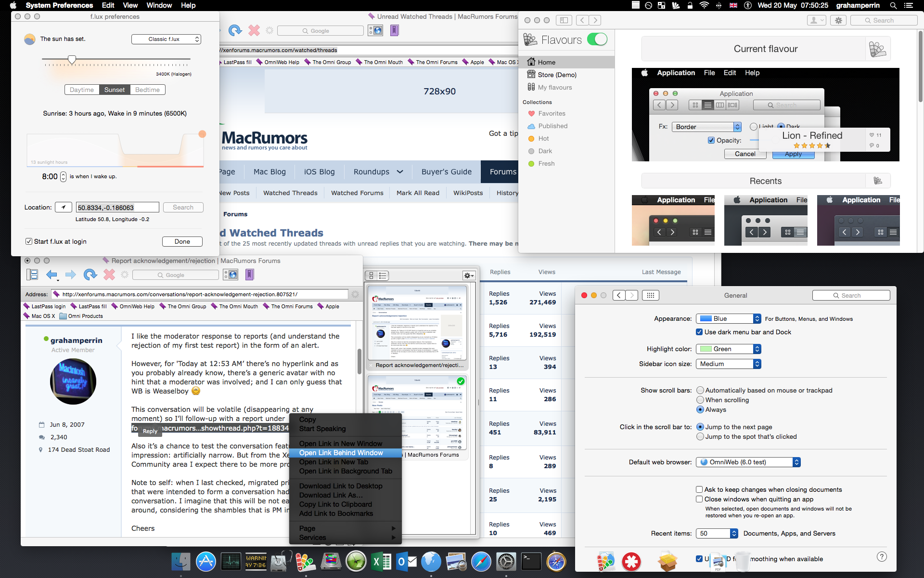Adjust the f.lux color temperature slider knob
924x578 pixels.
pos(72,60)
